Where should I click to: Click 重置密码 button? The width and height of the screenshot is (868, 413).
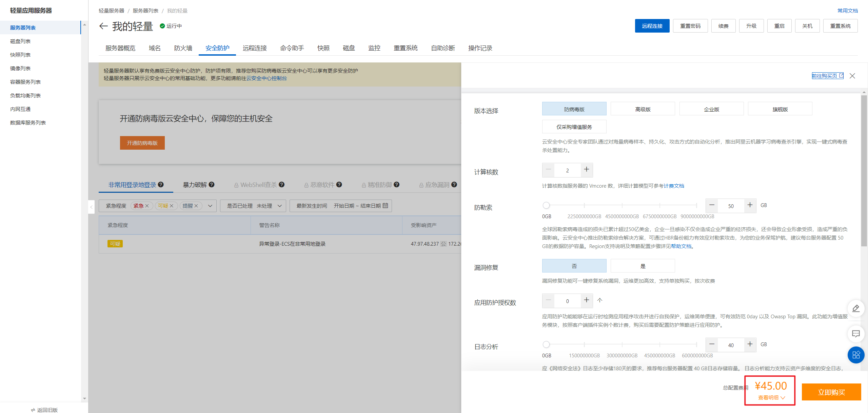690,26
